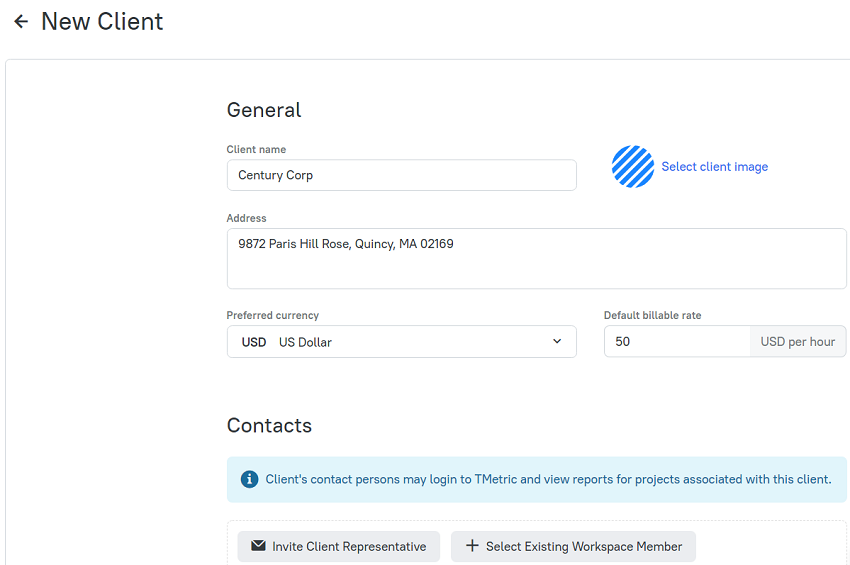This screenshot has width=850, height=565.
Task: Click the striped client image avatar
Action: click(633, 166)
